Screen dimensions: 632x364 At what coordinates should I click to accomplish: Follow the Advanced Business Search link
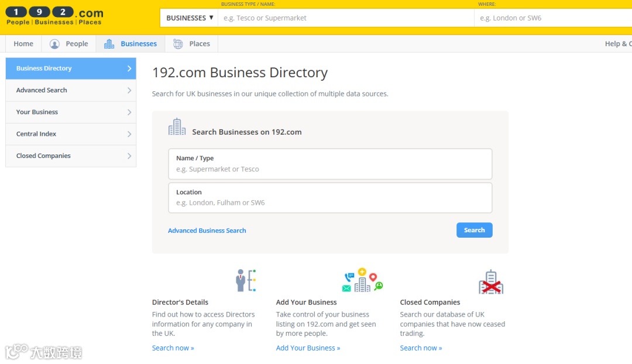point(207,231)
